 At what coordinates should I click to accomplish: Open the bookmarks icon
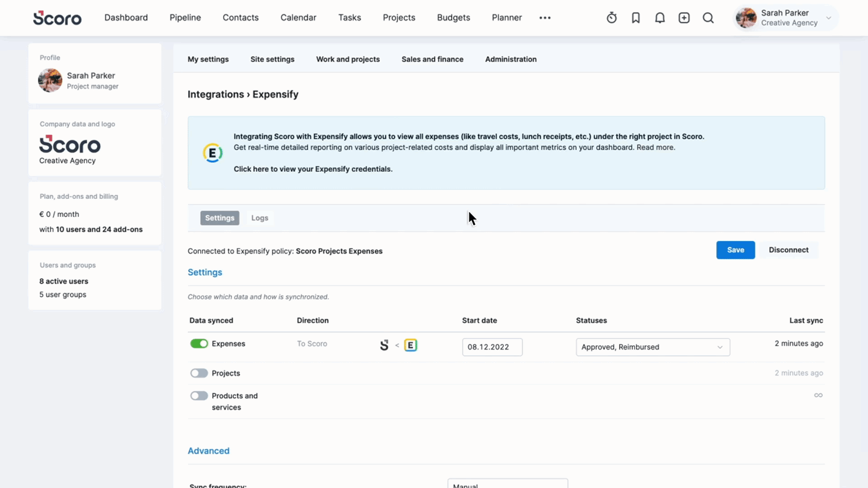[636, 18]
